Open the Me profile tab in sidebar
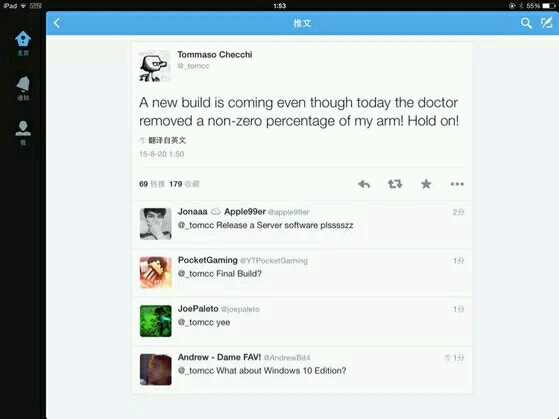559x419 pixels. 23,133
